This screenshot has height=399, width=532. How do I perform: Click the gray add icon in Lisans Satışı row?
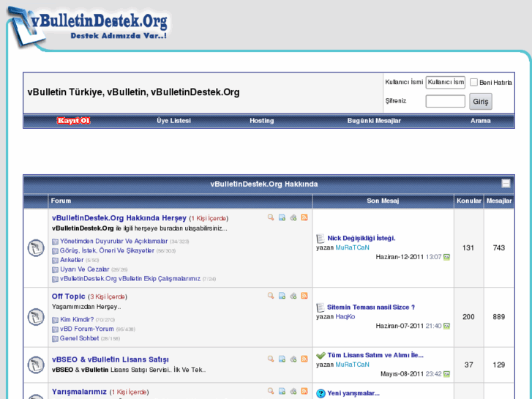tap(293, 359)
